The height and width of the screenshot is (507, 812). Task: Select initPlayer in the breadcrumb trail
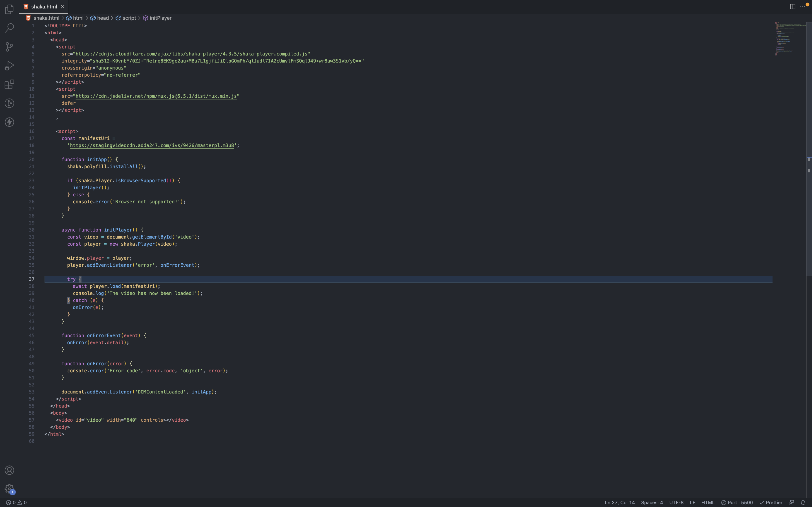[160, 18]
